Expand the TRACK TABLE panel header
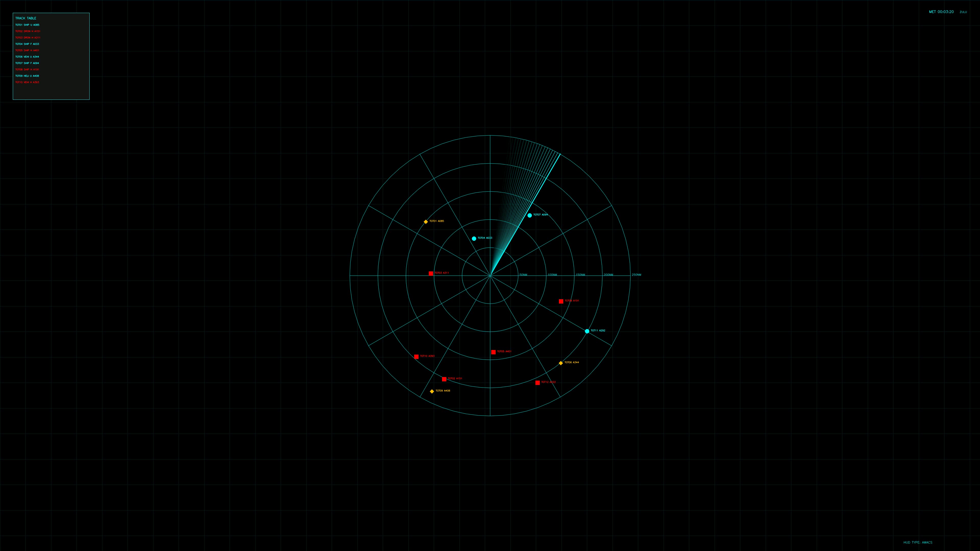This screenshot has width=980, height=551. 26,18
